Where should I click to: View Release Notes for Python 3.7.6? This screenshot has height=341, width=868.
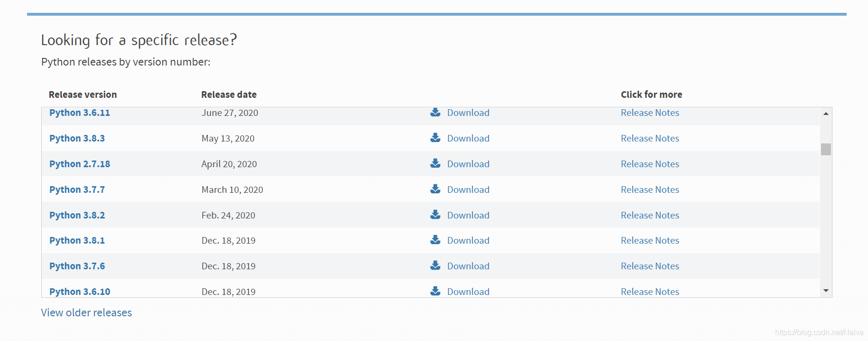point(650,266)
